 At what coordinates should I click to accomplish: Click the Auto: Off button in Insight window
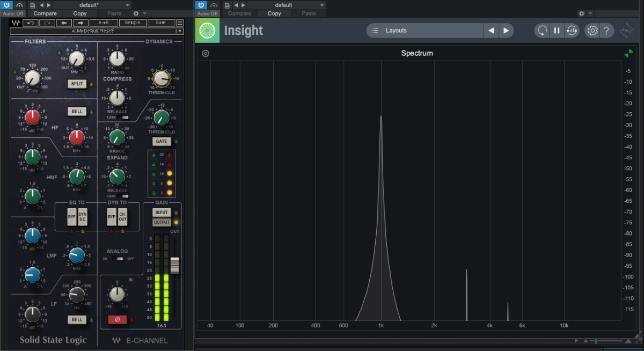[207, 13]
